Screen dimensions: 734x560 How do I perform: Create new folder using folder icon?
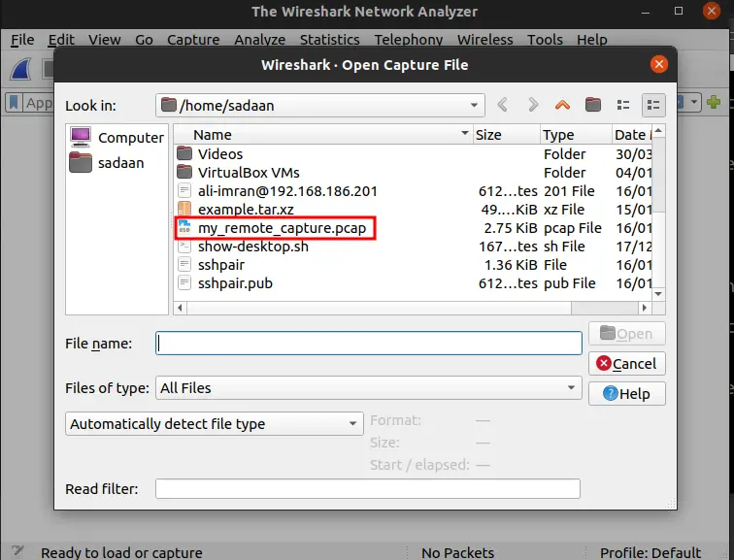pyautogui.click(x=592, y=105)
